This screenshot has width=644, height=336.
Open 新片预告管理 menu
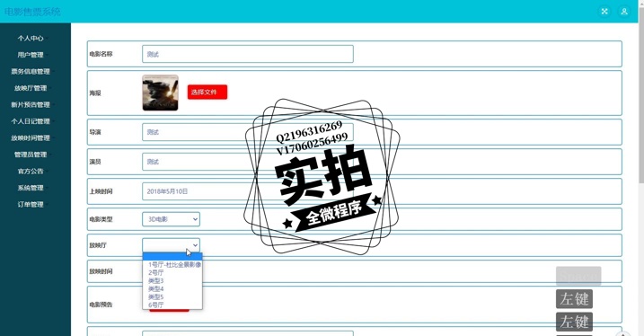pos(31,105)
